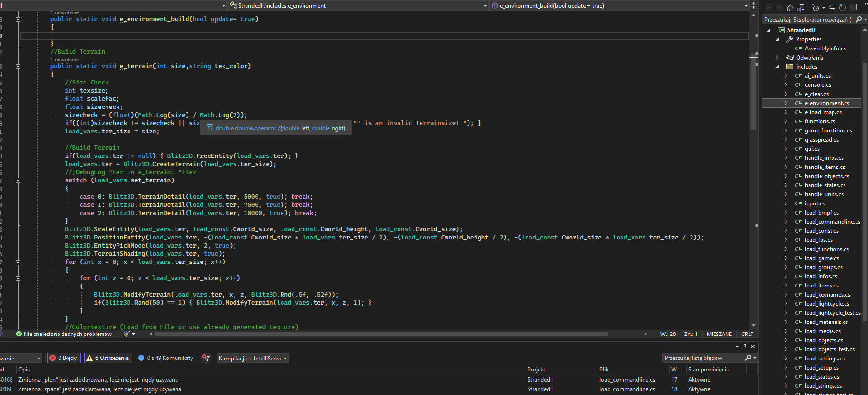The width and height of the screenshot is (868, 395).
Task: Collapse the inner for z loop outline
Action: (18, 279)
